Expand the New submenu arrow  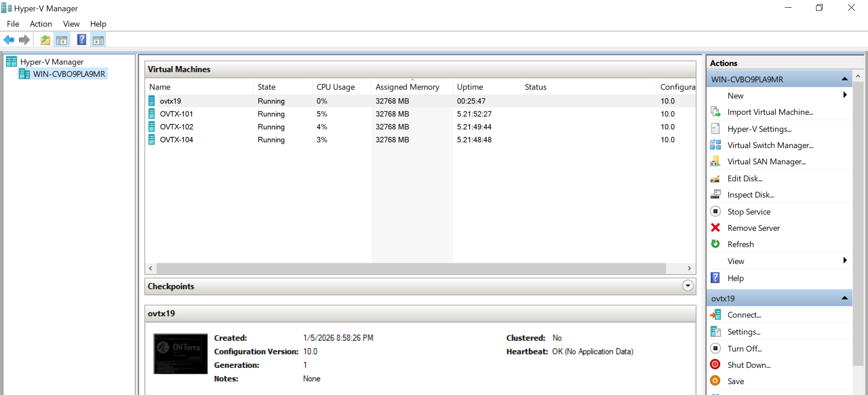click(x=844, y=95)
